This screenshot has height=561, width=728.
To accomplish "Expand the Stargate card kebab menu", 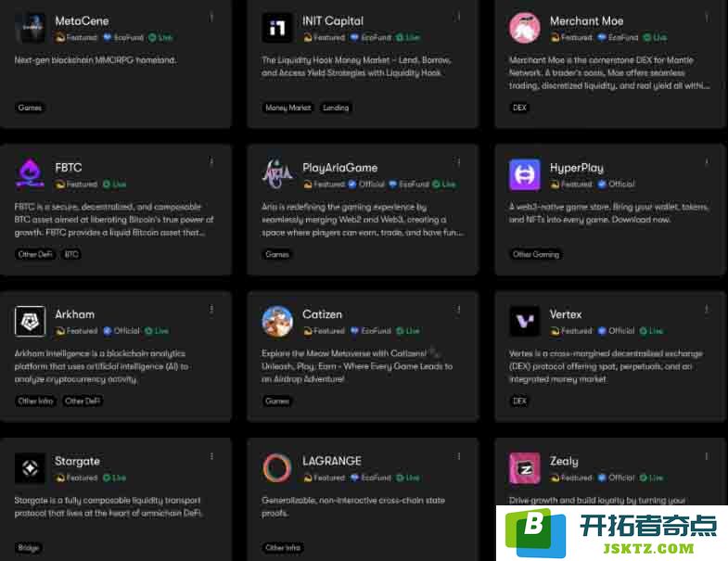I will click(211, 456).
